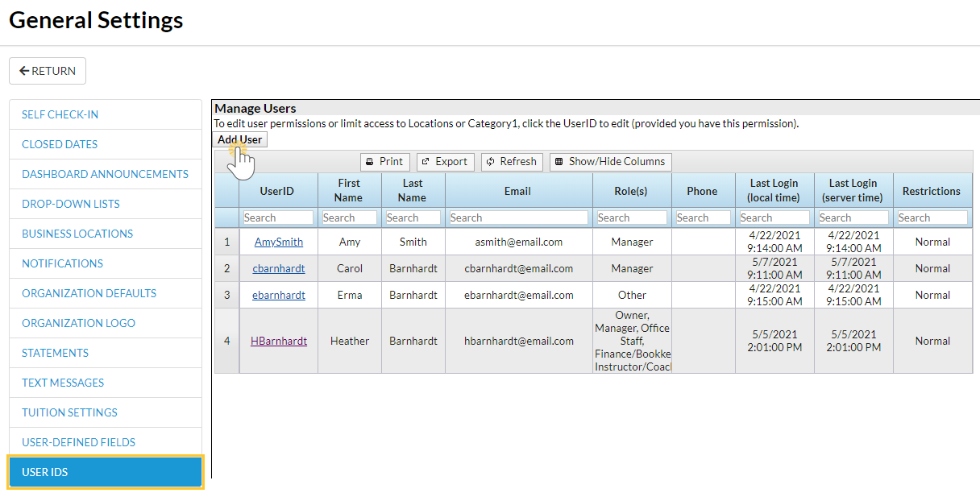The height and width of the screenshot is (497, 980).
Task: Click the UserID column search field
Action: 278,217
